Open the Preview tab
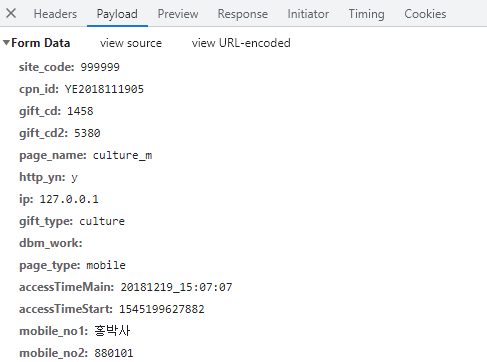487x362 pixels. [x=178, y=14]
